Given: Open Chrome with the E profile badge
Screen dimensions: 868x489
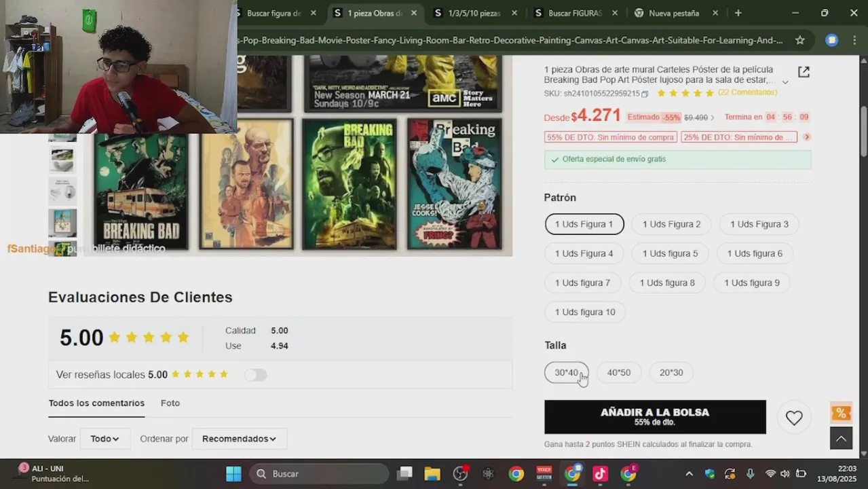Looking at the screenshot, I should tap(628, 473).
